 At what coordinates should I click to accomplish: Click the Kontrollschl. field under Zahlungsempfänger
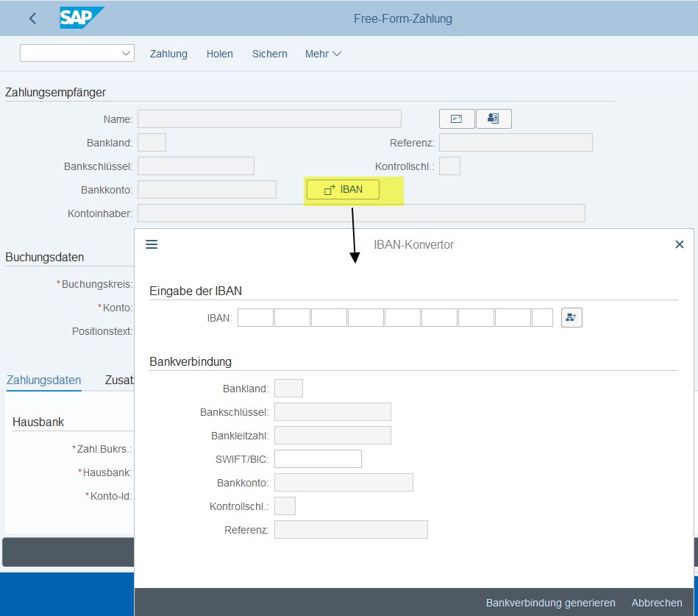(449, 166)
